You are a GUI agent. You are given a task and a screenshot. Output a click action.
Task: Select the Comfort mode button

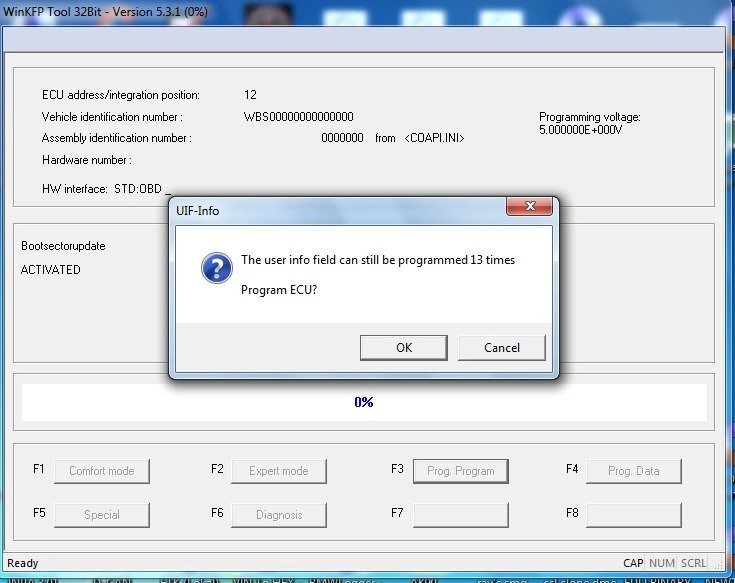(102, 471)
